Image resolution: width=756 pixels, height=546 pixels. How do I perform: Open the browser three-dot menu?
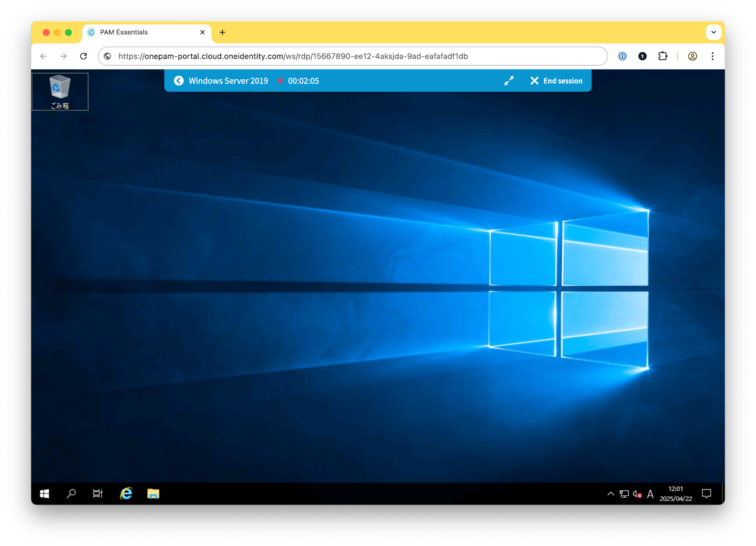(713, 56)
